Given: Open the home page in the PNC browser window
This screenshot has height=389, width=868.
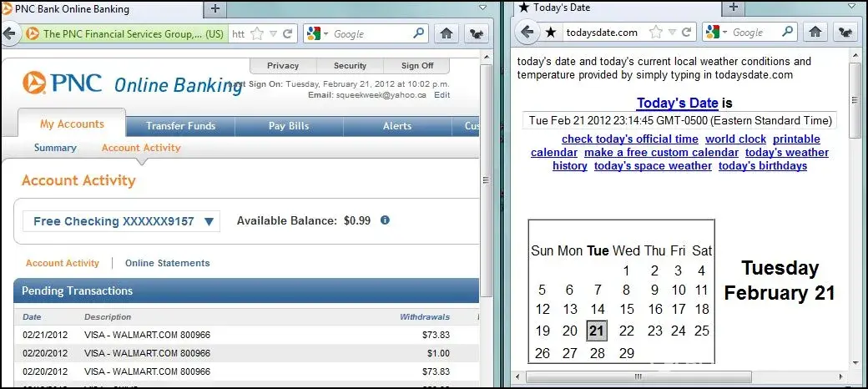Looking at the screenshot, I should 447,33.
